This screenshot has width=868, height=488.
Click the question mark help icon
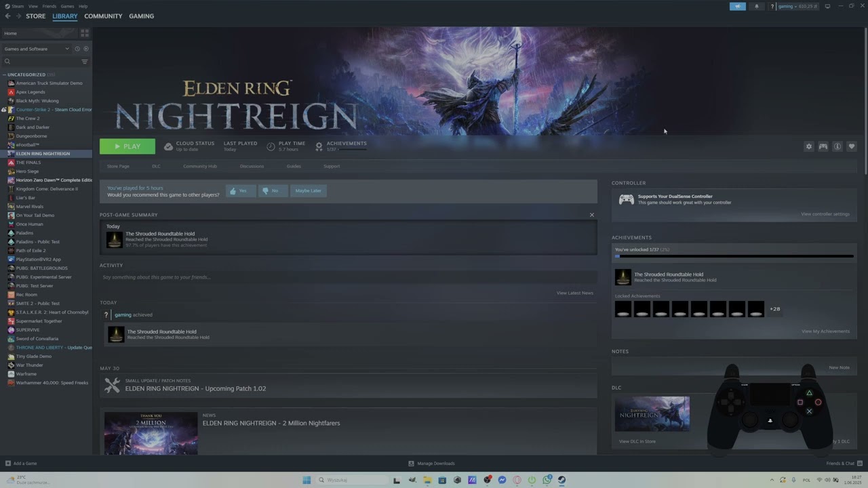[x=772, y=6]
